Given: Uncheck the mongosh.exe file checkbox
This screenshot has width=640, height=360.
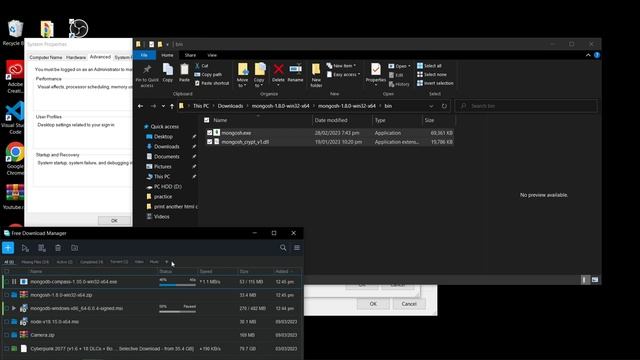Looking at the screenshot, I should pyautogui.click(x=210, y=133).
